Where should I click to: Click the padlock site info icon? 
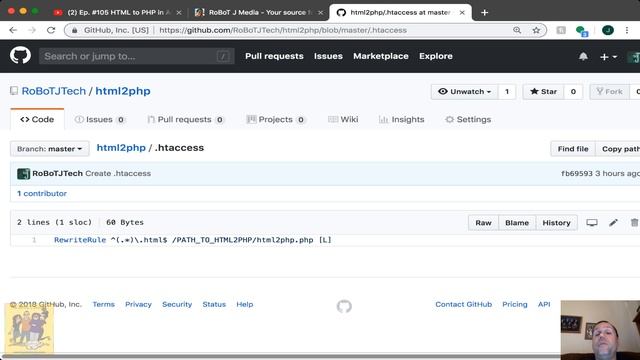coord(75,30)
